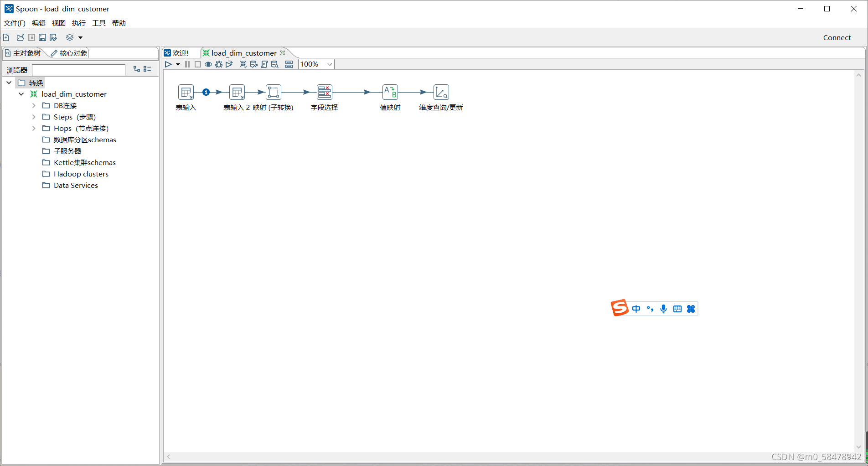Screen dimensions: 868x466
Task: Open the 编辑 menu
Action: [x=39, y=23]
